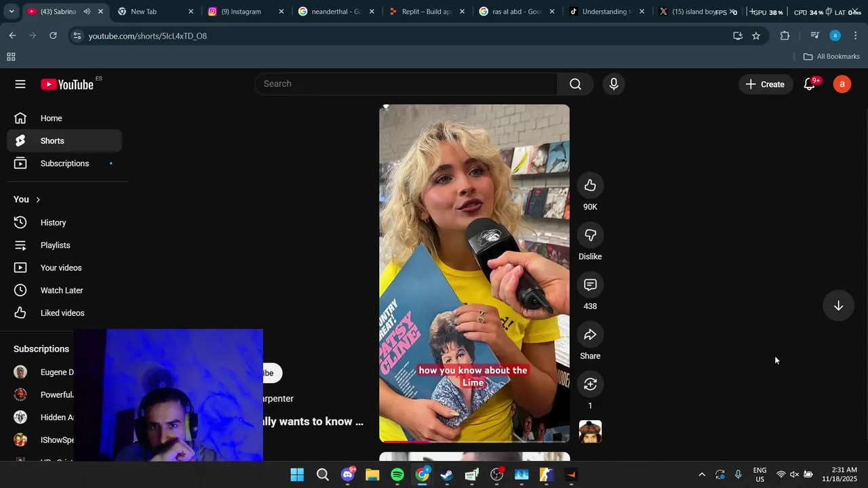The width and height of the screenshot is (868, 488).
Task: Open the tab search dropdown arrow
Action: pyautogui.click(x=11, y=12)
